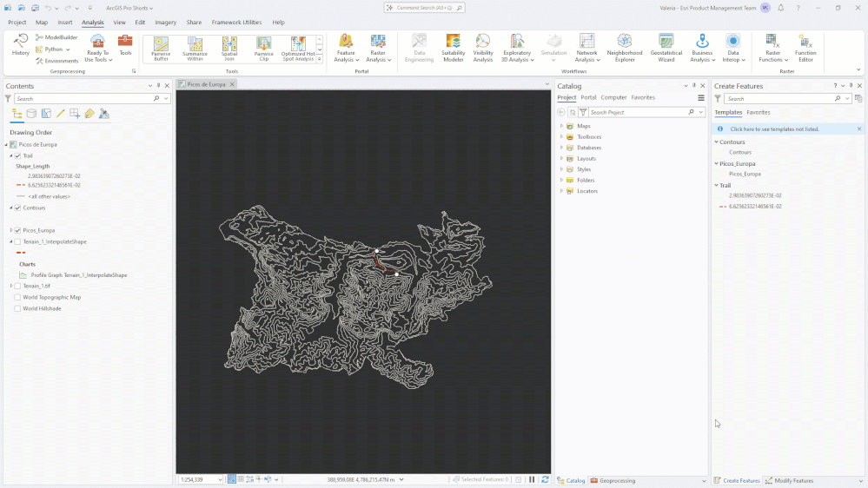This screenshot has height=488, width=868.
Task: Open the Pairwise Buffer tool
Action: pyautogui.click(x=161, y=49)
